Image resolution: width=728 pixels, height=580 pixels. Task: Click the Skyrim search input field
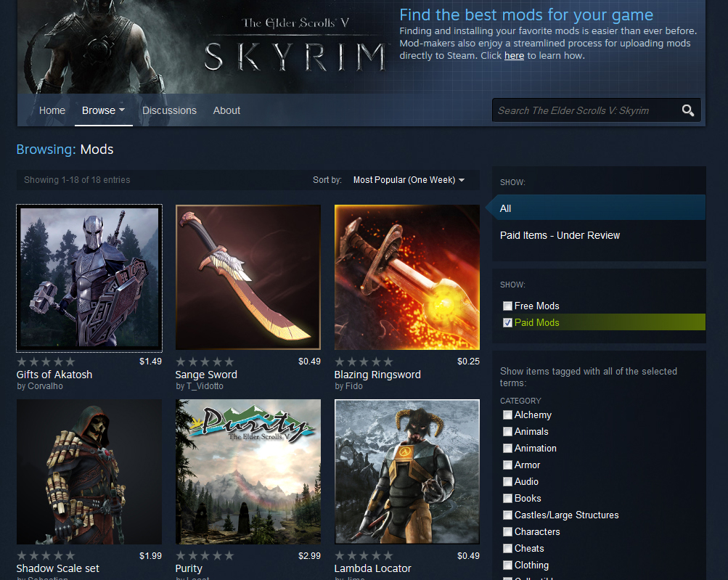coord(584,110)
